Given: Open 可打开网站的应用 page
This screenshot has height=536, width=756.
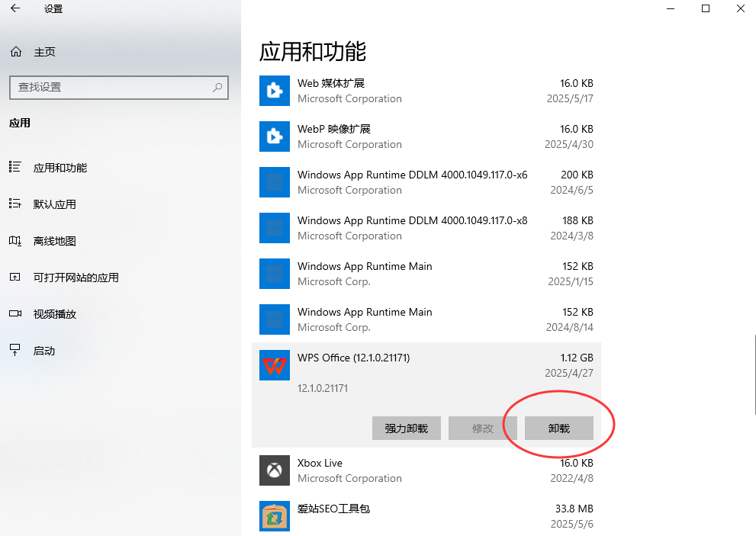Looking at the screenshot, I should tap(76, 278).
